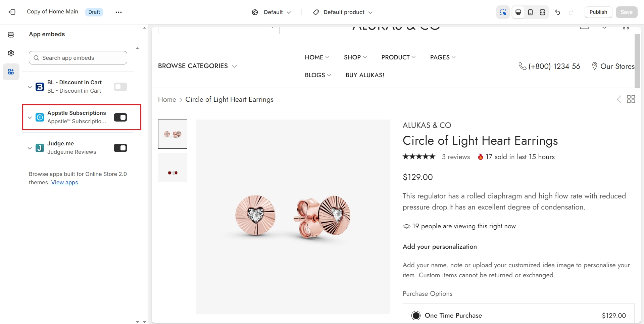The height and width of the screenshot is (324, 644).
Task: Open the SHOP navigation menu
Action: [x=355, y=57]
